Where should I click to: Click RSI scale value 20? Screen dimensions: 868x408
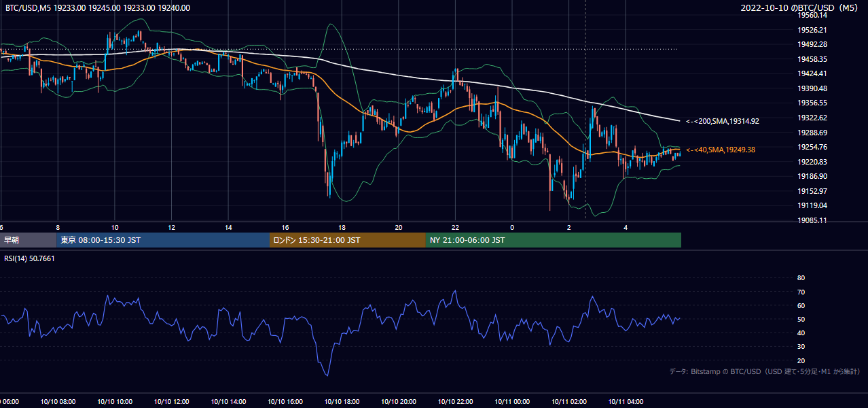click(x=801, y=360)
